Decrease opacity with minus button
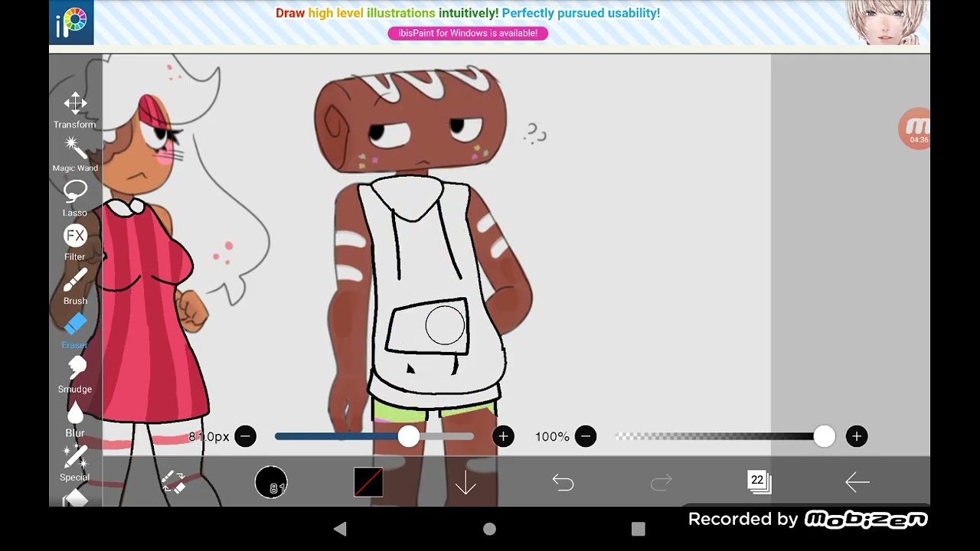 586,436
